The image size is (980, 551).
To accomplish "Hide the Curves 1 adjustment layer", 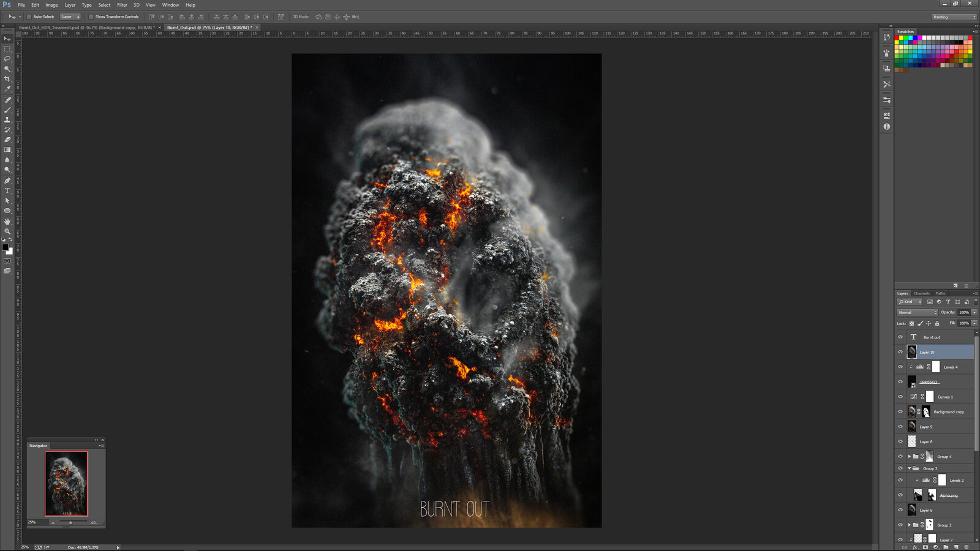I will (900, 397).
